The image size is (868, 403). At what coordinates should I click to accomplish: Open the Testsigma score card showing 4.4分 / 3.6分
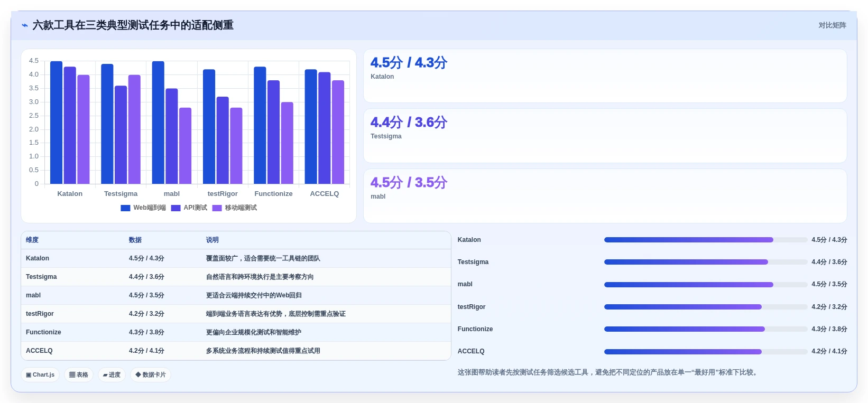coord(605,136)
